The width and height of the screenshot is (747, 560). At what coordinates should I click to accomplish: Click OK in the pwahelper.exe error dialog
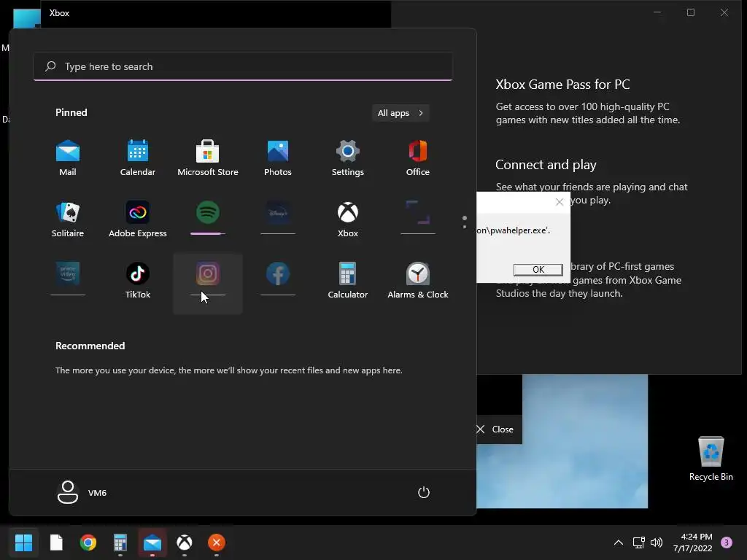(538, 270)
